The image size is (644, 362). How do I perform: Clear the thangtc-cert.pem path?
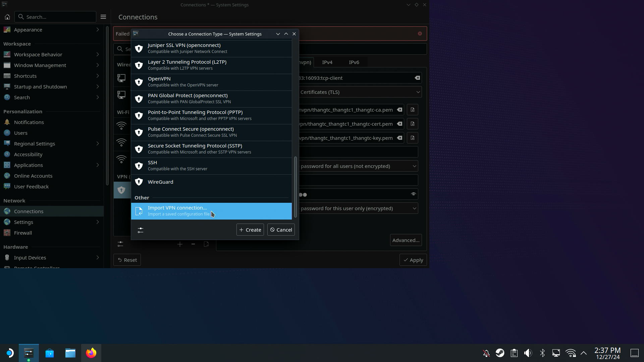pos(399,124)
